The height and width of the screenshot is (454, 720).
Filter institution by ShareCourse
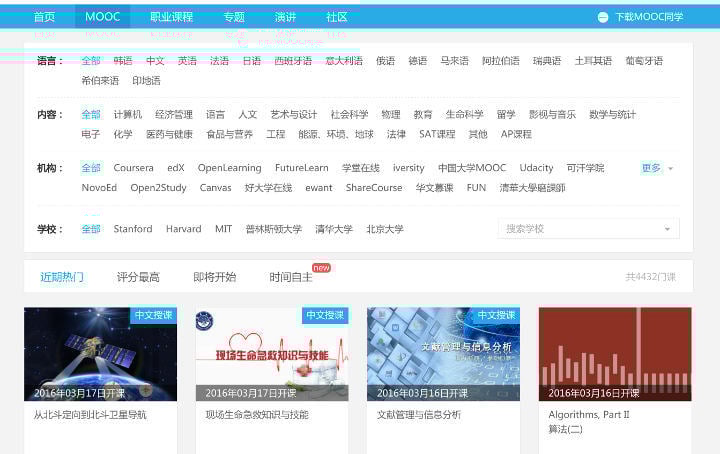point(374,188)
